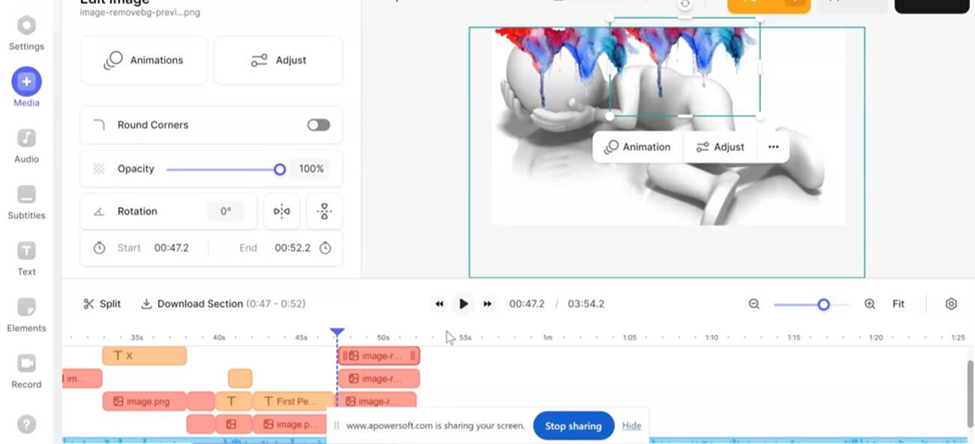This screenshot has height=444, width=975.
Task: Flip image horizontally icon
Action: tap(282, 211)
